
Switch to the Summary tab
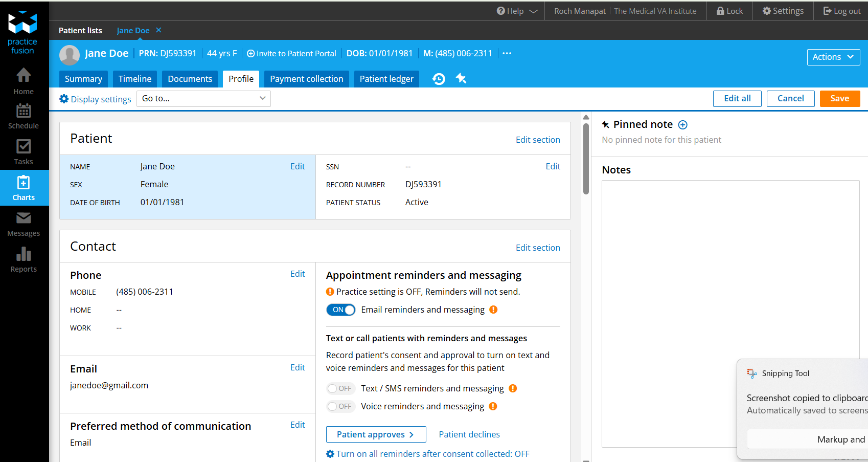point(83,79)
